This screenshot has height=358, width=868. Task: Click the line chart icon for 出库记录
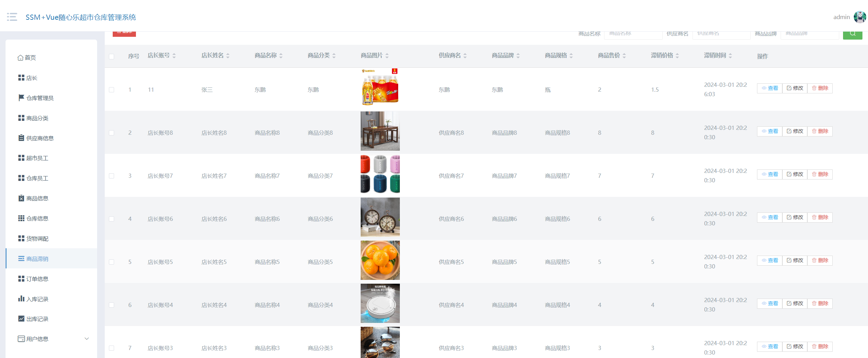[21, 319]
